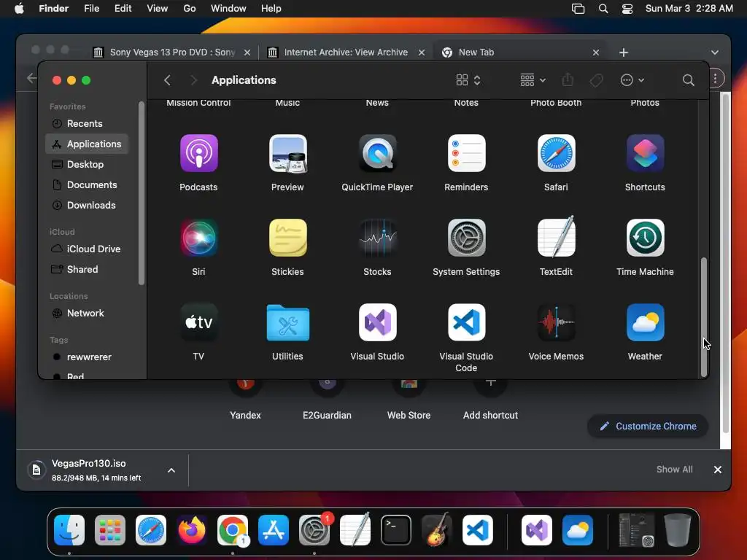Select the Stocks app icon
This screenshot has height=560, width=747.
click(x=377, y=238)
